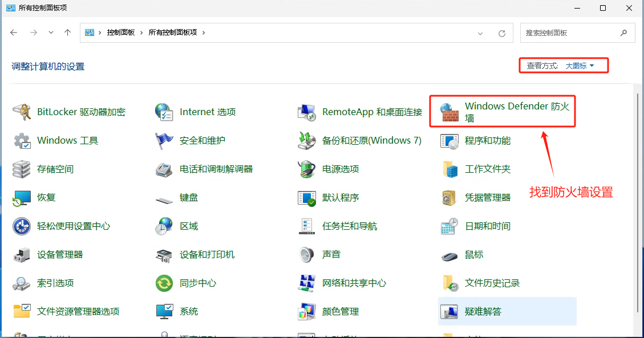Open the 设备管理器 icon
This screenshot has width=644, height=338.
coord(22,255)
